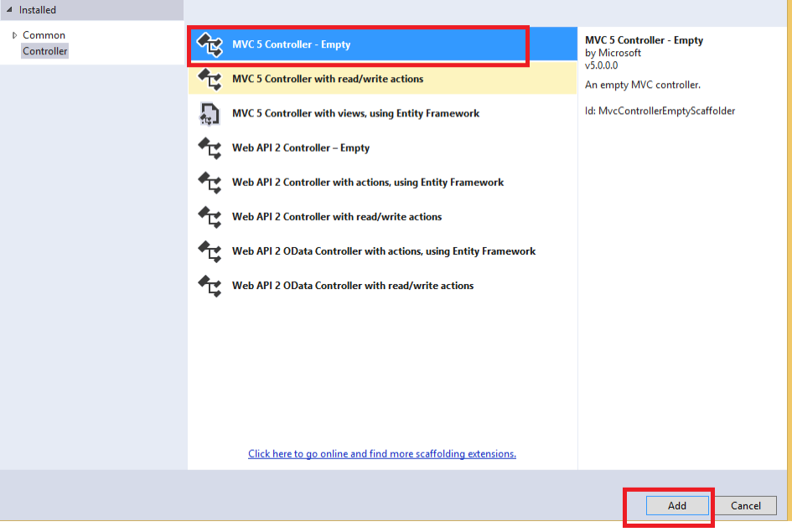Click the description title MVC 5 Controller - Empty
Screen dimensions: 792x532
click(644, 40)
